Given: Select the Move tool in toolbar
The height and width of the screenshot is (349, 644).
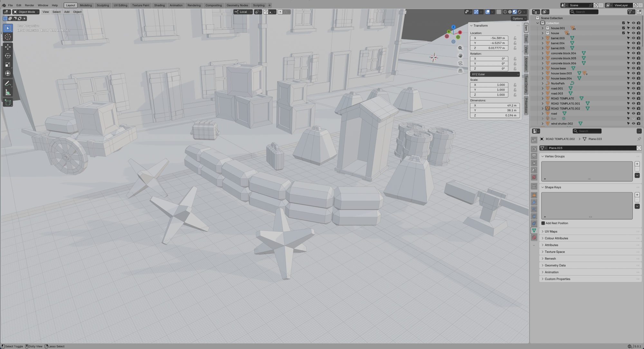Looking at the screenshot, I should 8,47.
